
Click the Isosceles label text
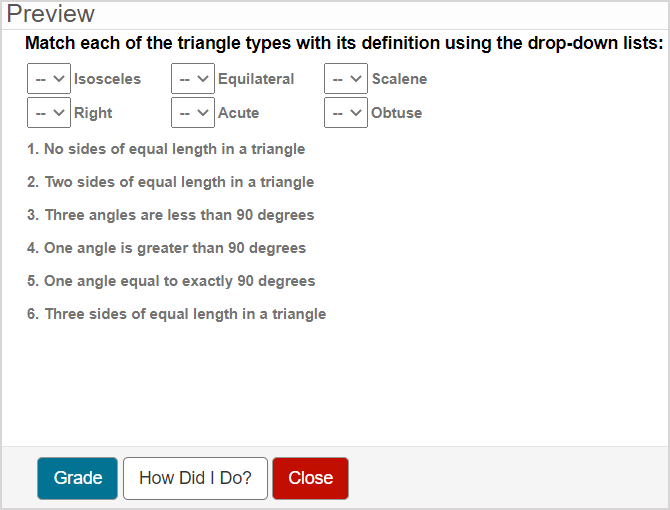tap(107, 79)
